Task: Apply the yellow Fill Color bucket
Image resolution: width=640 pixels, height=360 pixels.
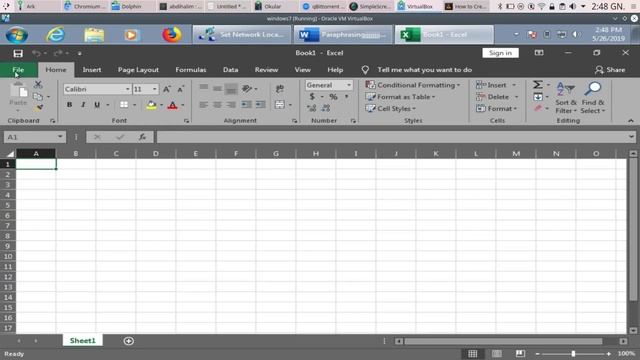Action: pos(151,105)
